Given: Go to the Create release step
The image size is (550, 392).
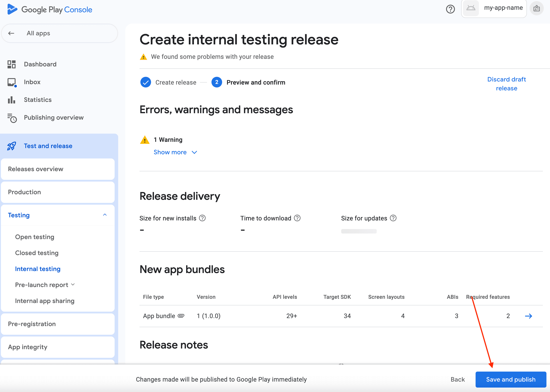Looking at the screenshot, I should point(176,82).
